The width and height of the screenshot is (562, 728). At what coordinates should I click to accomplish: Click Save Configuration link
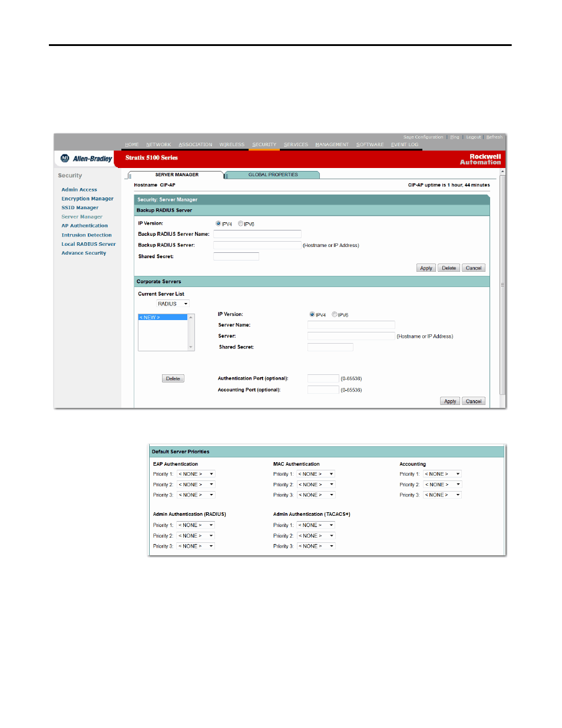coord(423,137)
